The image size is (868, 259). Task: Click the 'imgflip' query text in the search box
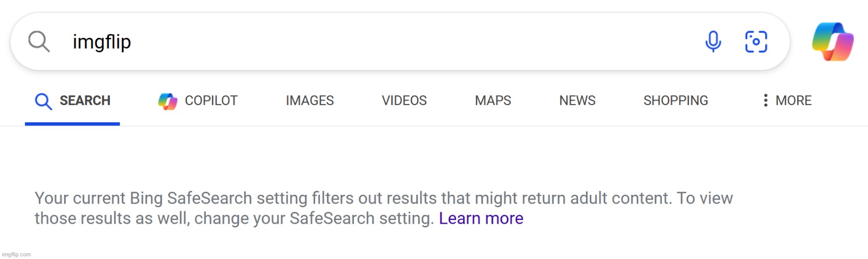(x=102, y=41)
